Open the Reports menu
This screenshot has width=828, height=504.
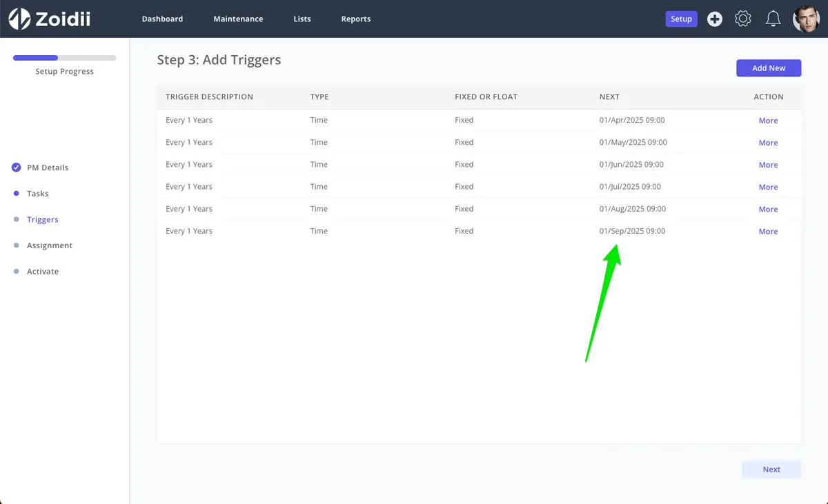click(x=356, y=19)
